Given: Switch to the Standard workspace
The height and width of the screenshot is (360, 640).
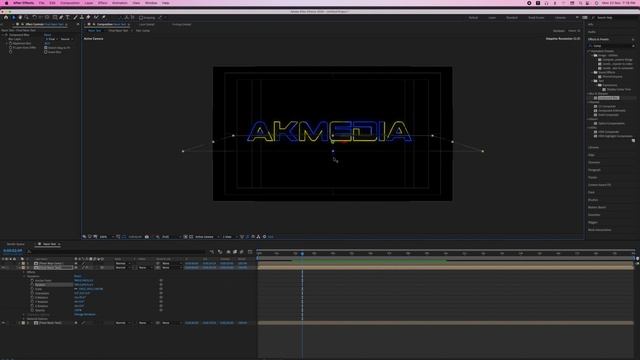Looking at the screenshot, I should point(512,18).
